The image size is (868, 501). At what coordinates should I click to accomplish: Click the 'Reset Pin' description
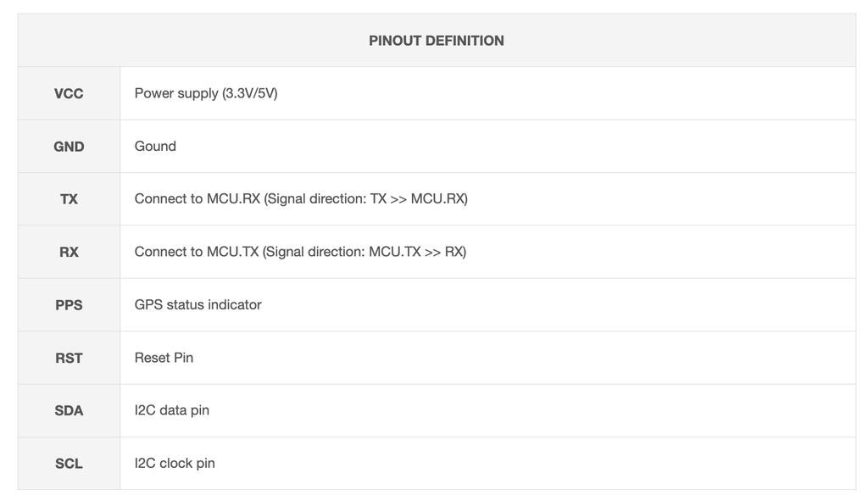click(164, 358)
